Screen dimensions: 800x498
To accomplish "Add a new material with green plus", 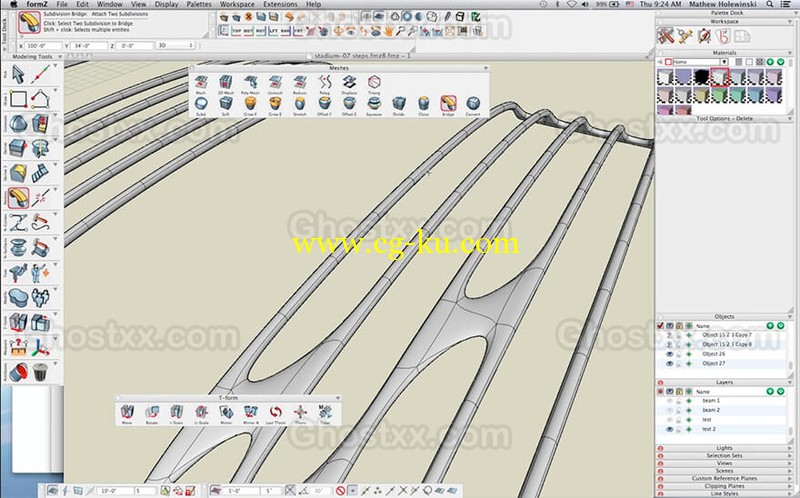I will coord(770,62).
